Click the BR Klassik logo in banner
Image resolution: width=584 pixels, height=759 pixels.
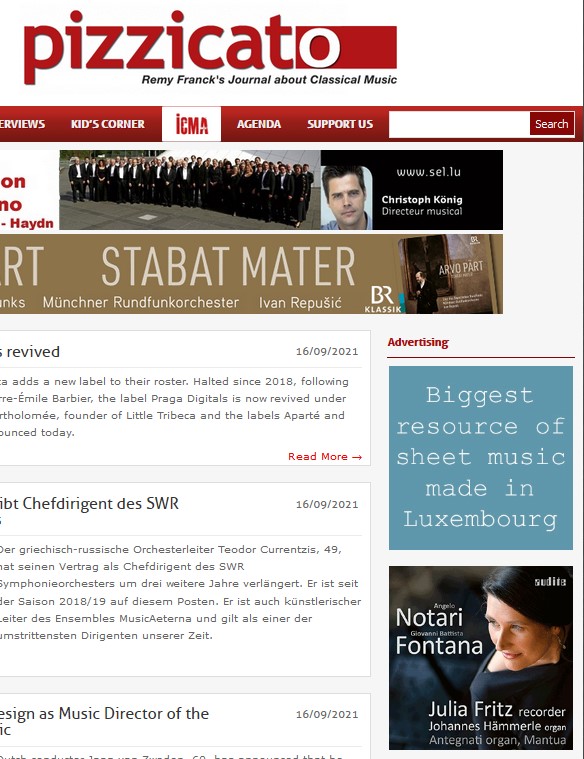pyautogui.click(x=383, y=299)
